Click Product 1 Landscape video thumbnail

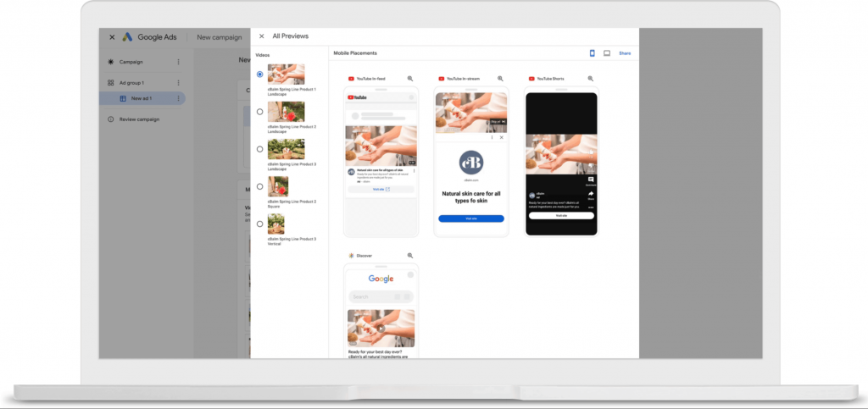click(x=287, y=74)
